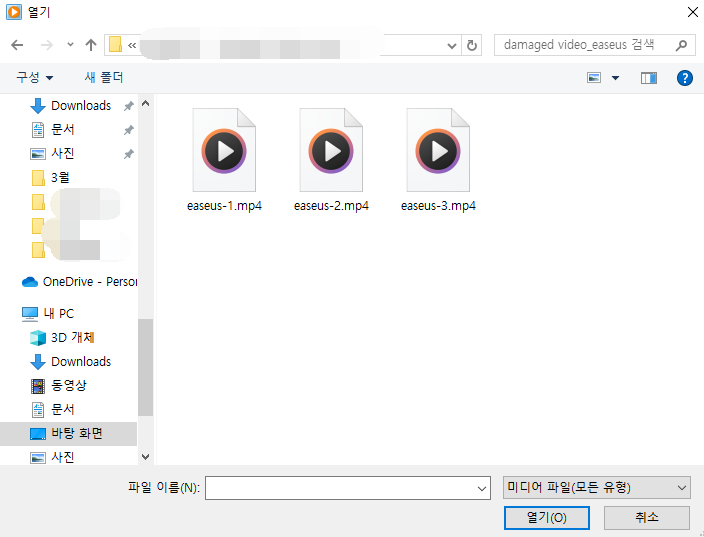Refresh the folder contents

click(471, 45)
